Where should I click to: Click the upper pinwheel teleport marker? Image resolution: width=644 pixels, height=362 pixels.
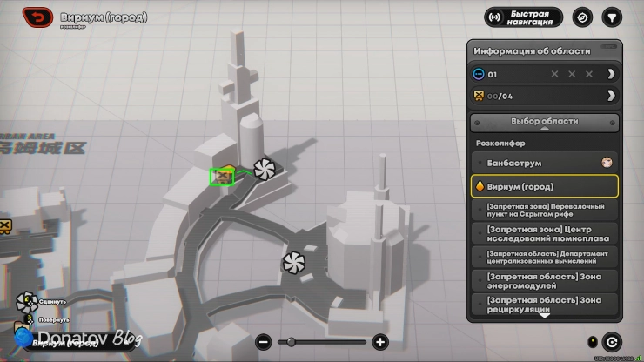[264, 169]
